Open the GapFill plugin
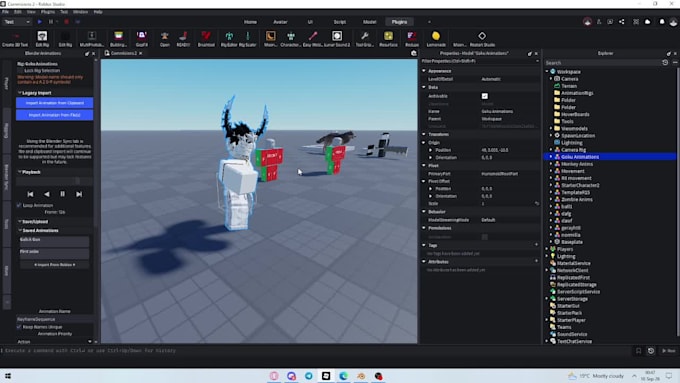This screenshot has height=383, width=680. 142,38
